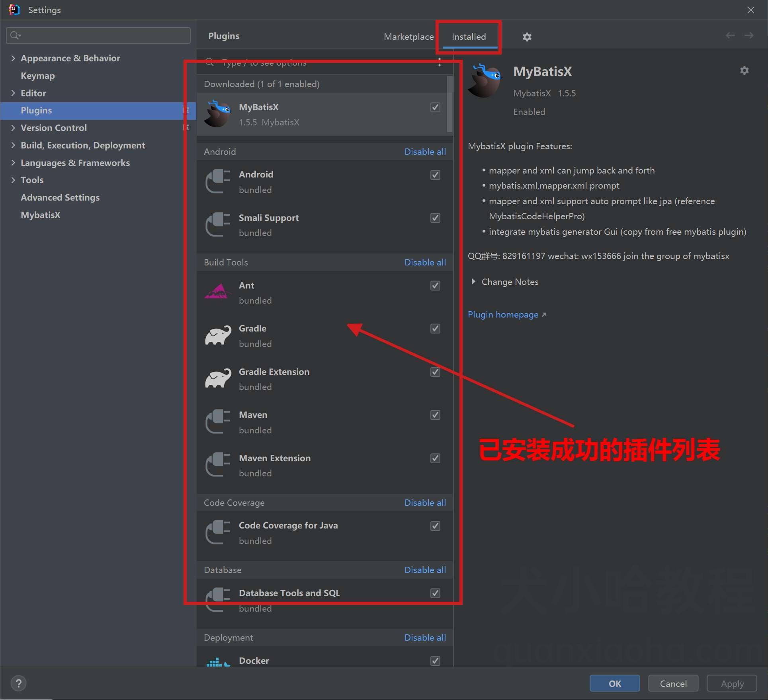This screenshot has height=700, width=768.
Task: Click the forward navigation arrow
Action: pos(749,36)
